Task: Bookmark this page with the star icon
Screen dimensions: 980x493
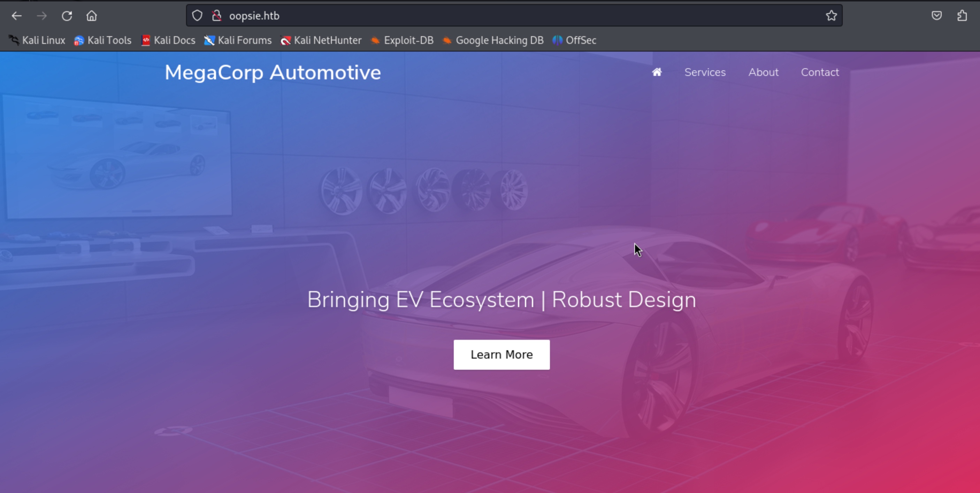Action: (831, 16)
